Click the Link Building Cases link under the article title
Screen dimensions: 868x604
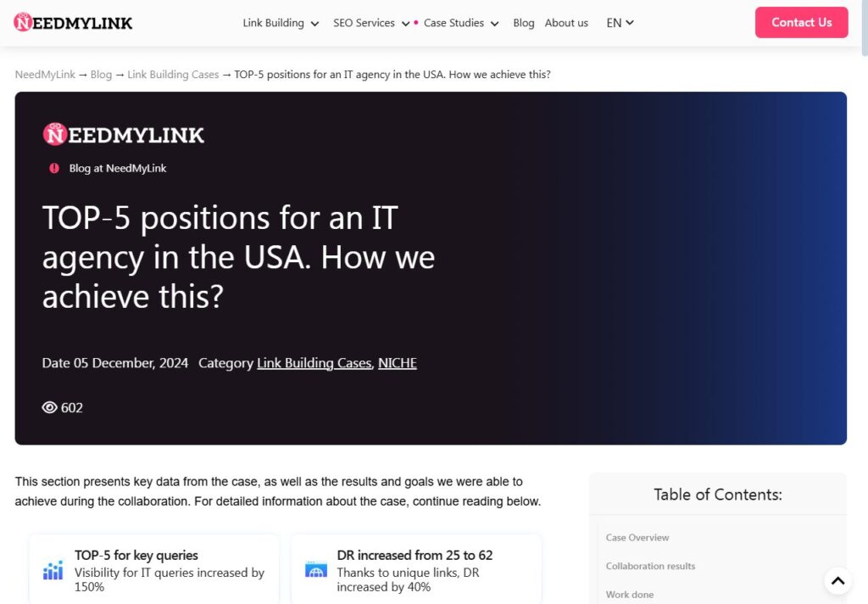[314, 362]
